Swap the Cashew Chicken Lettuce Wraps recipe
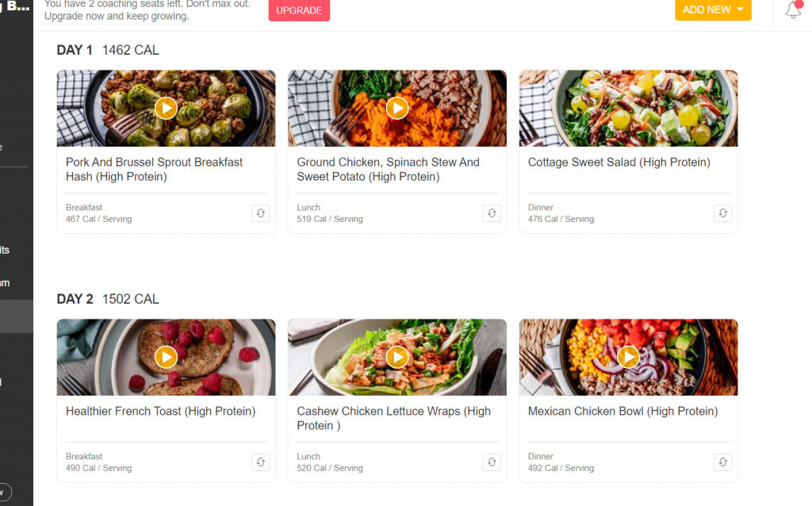 tap(492, 462)
